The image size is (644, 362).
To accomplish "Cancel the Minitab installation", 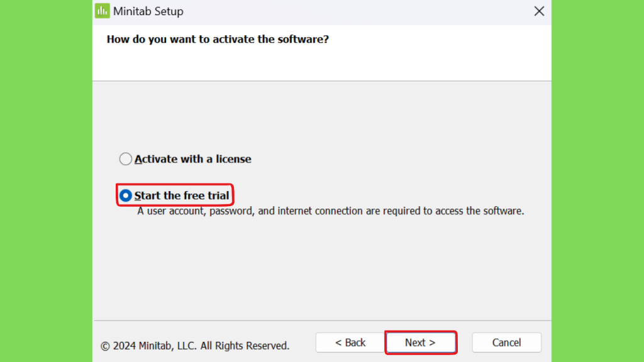I will (506, 343).
